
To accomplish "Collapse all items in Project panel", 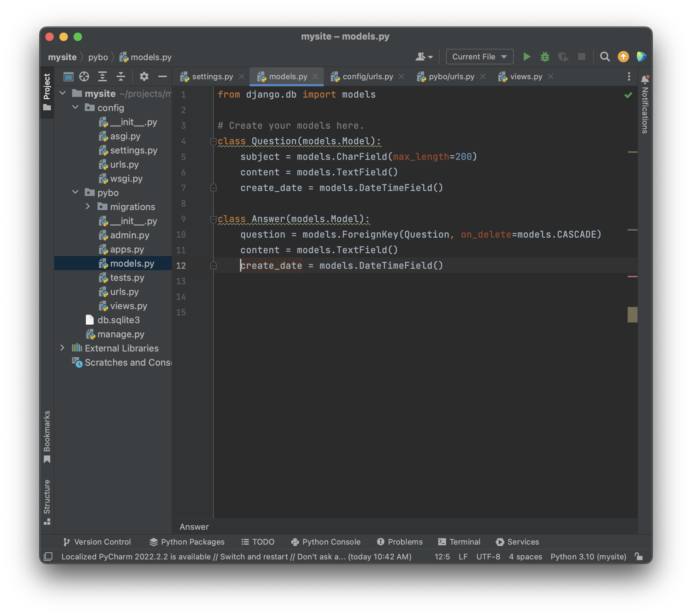I will point(121,76).
